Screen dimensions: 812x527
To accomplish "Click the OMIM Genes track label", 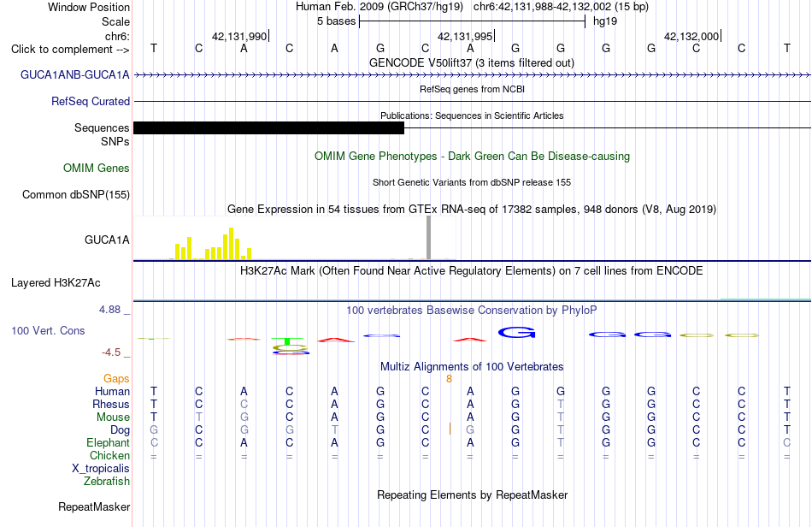I will [97, 168].
